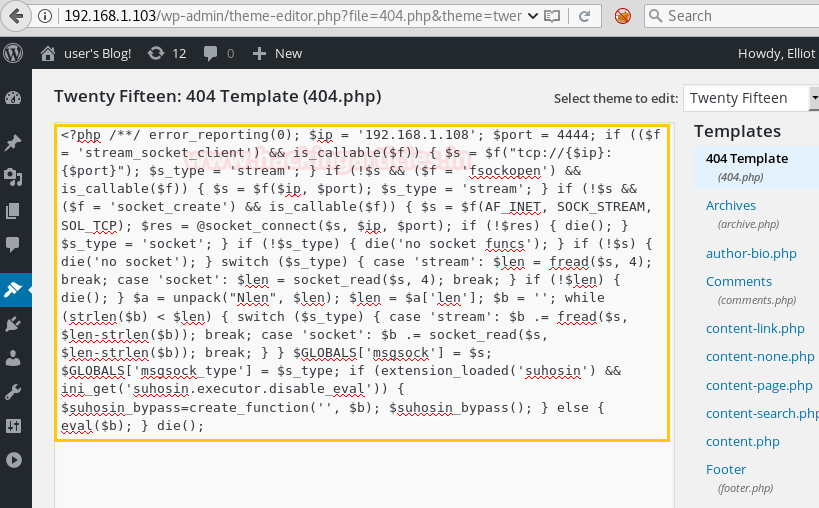Click Twenty Fifteen: 404 Template heading
Viewport: 819px width, 508px height.
pos(218,97)
